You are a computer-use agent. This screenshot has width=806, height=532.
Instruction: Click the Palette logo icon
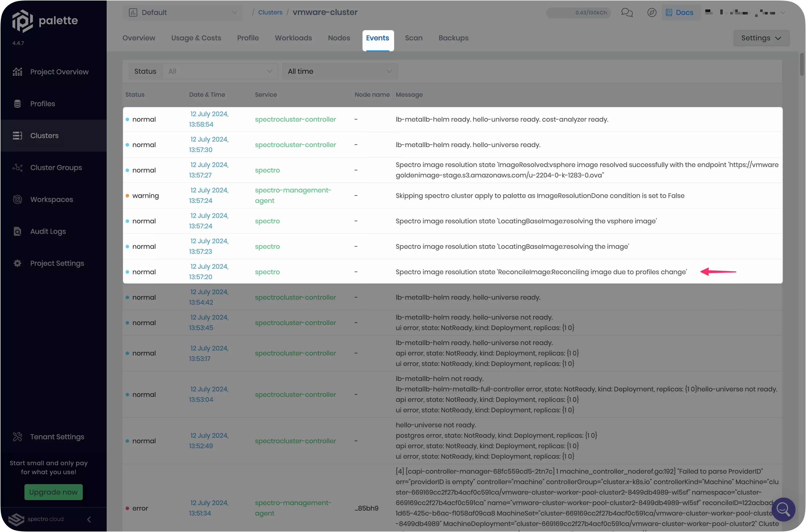pos(22,21)
